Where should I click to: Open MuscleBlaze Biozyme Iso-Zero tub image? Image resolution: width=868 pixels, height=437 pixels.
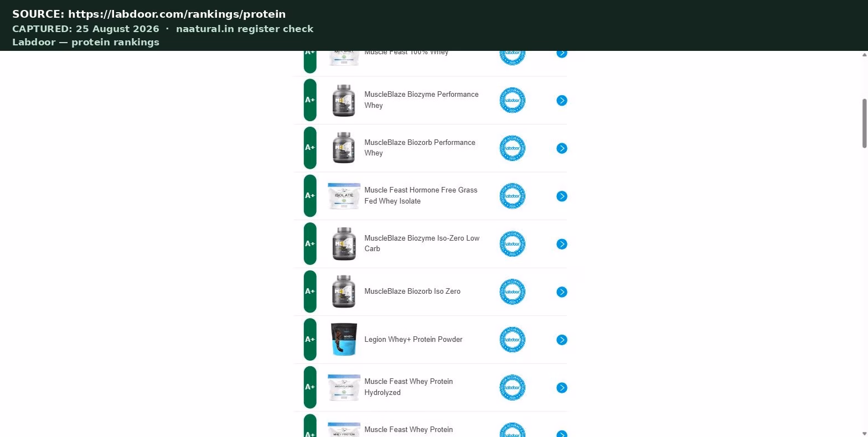[344, 244]
